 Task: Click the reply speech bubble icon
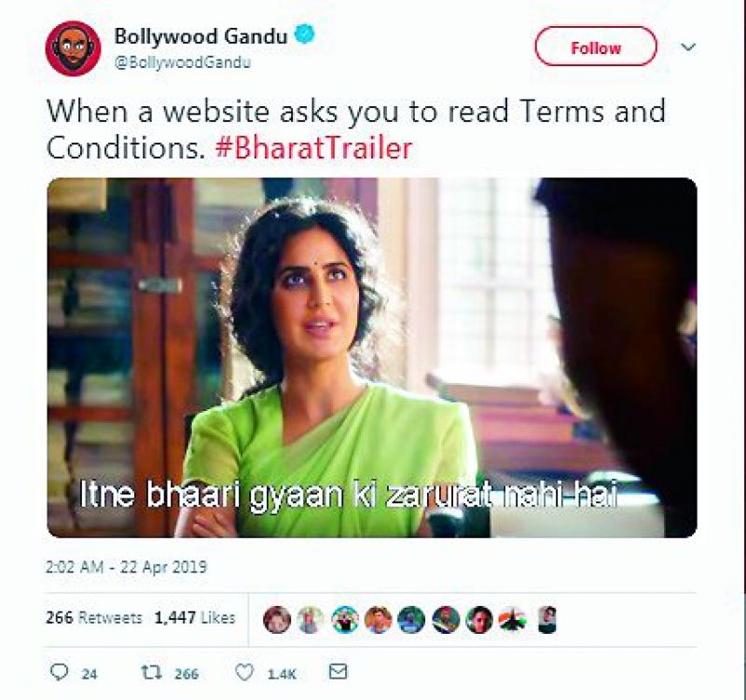click(x=59, y=672)
